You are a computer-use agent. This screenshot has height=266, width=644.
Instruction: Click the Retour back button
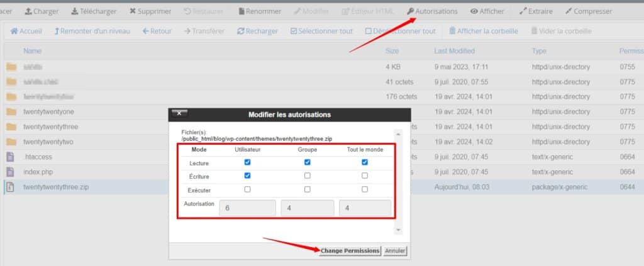click(x=157, y=31)
